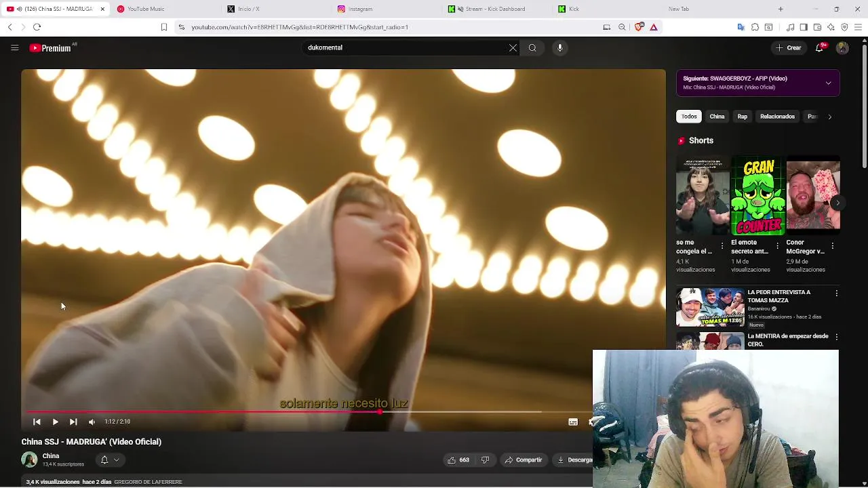Click the Crear button

coord(789,47)
